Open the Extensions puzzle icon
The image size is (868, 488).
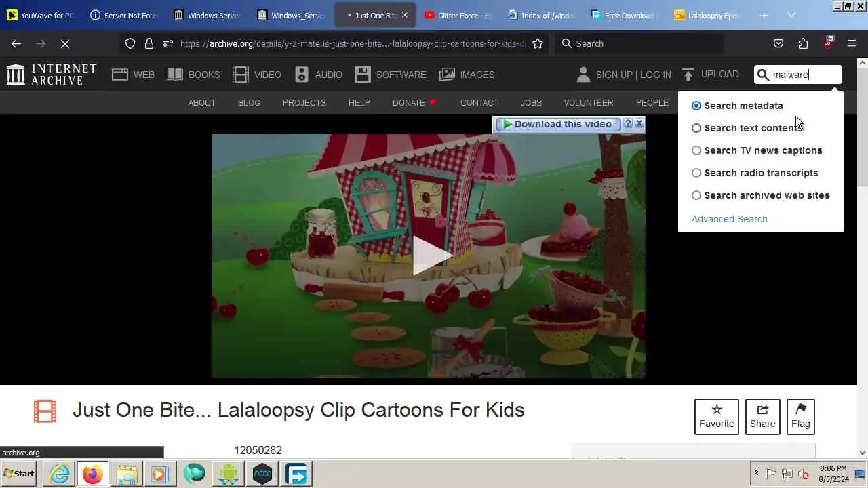[x=803, y=43]
